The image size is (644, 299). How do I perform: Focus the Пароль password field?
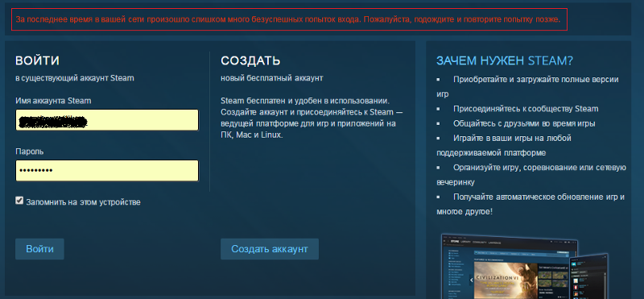pyautogui.click(x=107, y=171)
